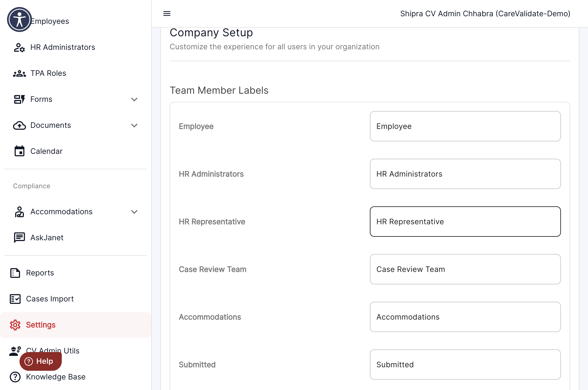Click the TPA Roles group icon
Viewport: 588px width, 390px height.
19,73
